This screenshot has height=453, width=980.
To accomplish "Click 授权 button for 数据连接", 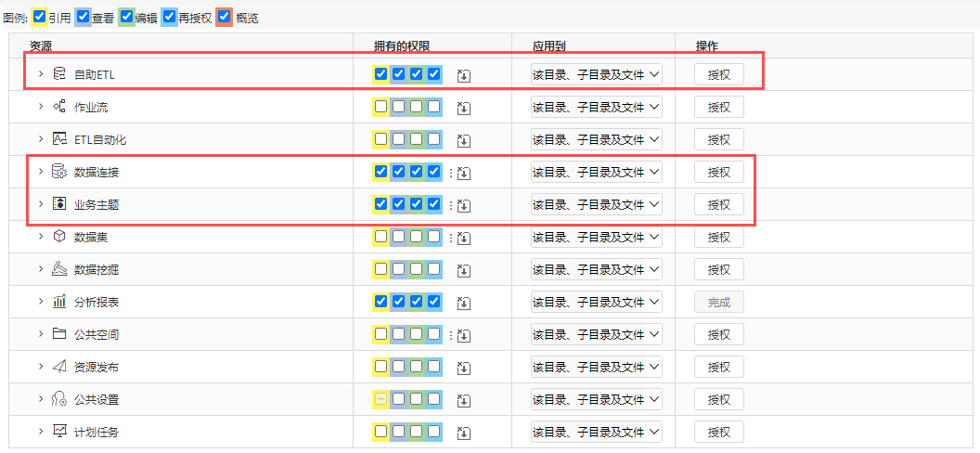I will (718, 172).
